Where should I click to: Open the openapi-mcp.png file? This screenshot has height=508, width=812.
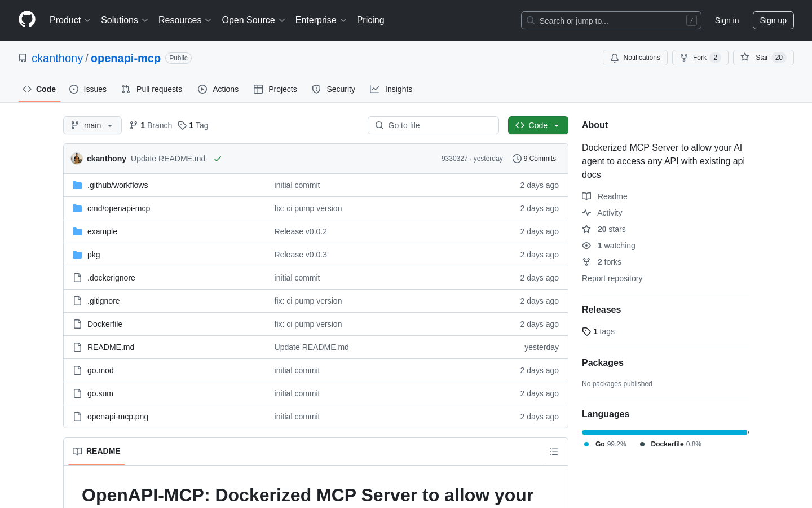[x=118, y=417]
